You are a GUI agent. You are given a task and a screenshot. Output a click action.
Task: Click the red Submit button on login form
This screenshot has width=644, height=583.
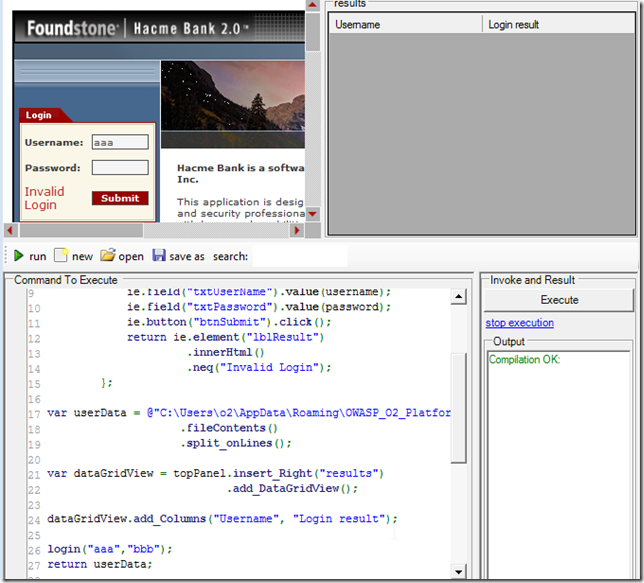(x=120, y=198)
